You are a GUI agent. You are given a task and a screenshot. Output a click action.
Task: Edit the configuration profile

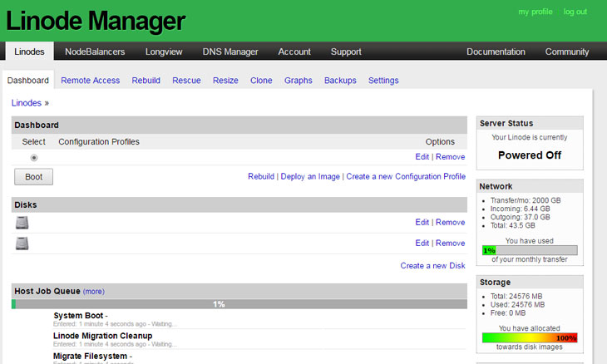(422, 157)
